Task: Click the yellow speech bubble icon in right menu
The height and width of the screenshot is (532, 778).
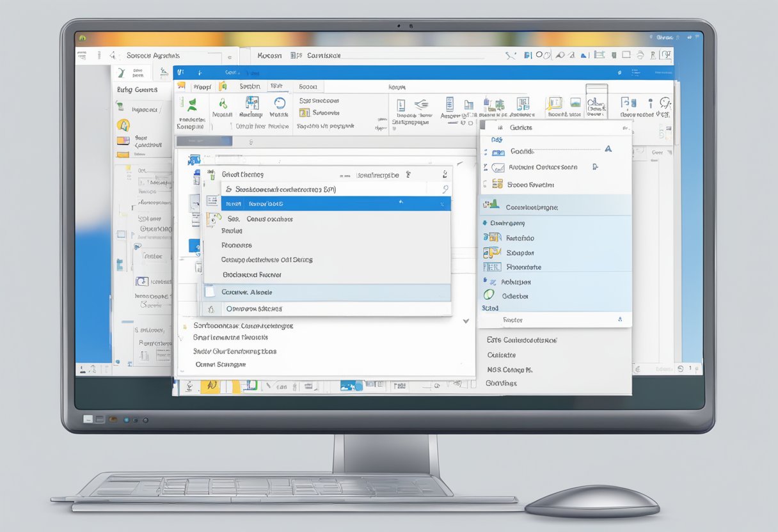Action: click(491, 253)
